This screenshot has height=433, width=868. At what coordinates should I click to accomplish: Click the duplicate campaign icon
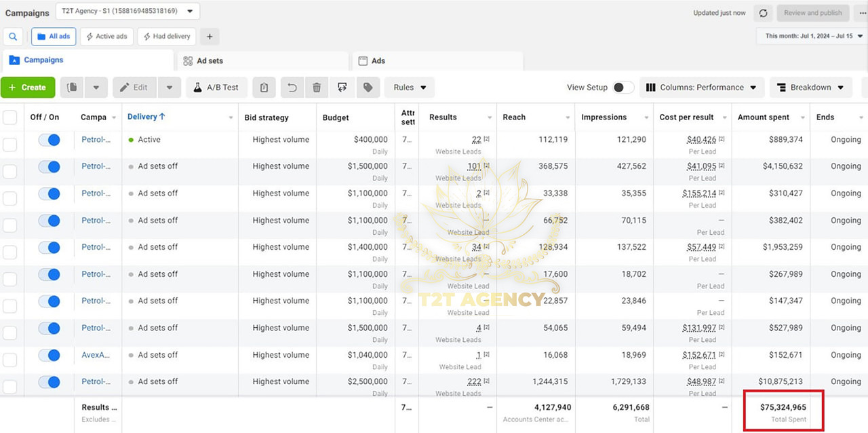click(x=73, y=88)
